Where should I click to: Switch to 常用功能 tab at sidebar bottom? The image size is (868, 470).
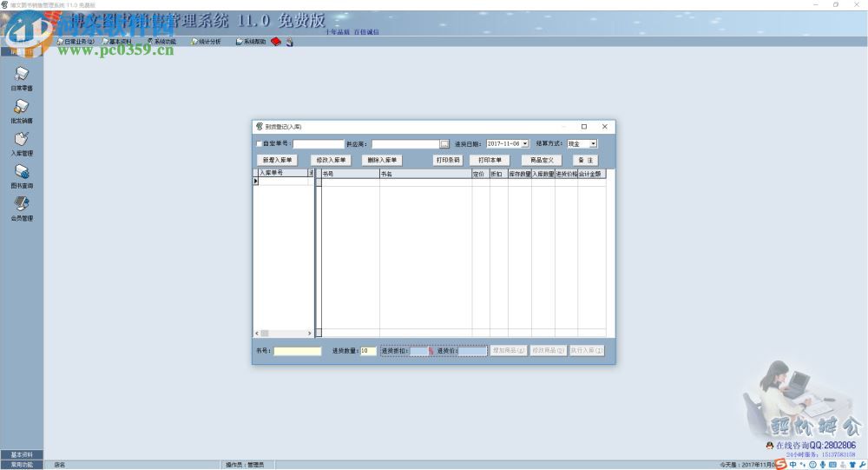[x=22, y=465]
